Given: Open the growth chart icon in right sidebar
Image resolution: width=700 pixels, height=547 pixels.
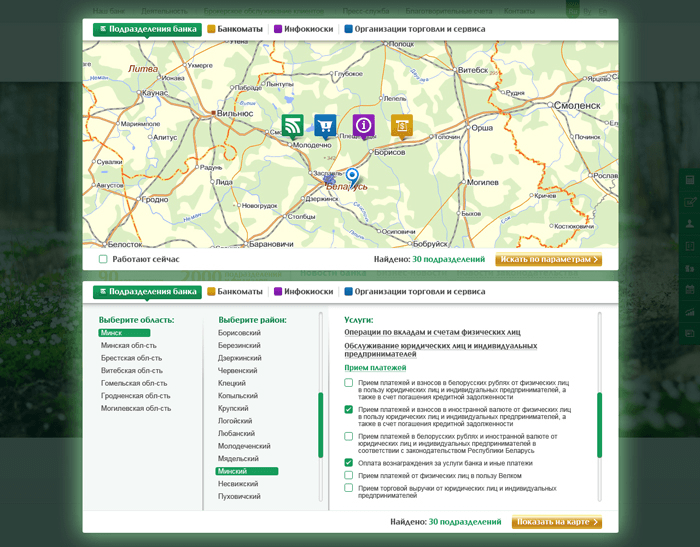Looking at the screenshot, I should (690, 311).
